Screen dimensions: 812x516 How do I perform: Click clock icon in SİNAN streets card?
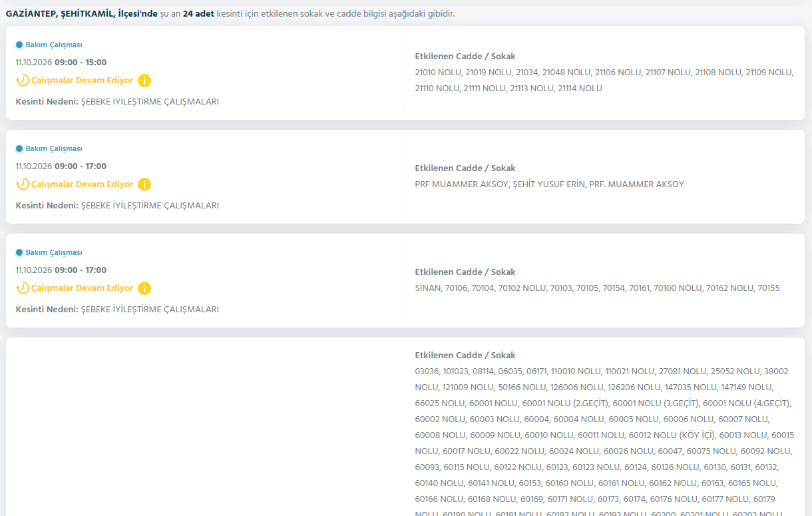pos(23,288)
